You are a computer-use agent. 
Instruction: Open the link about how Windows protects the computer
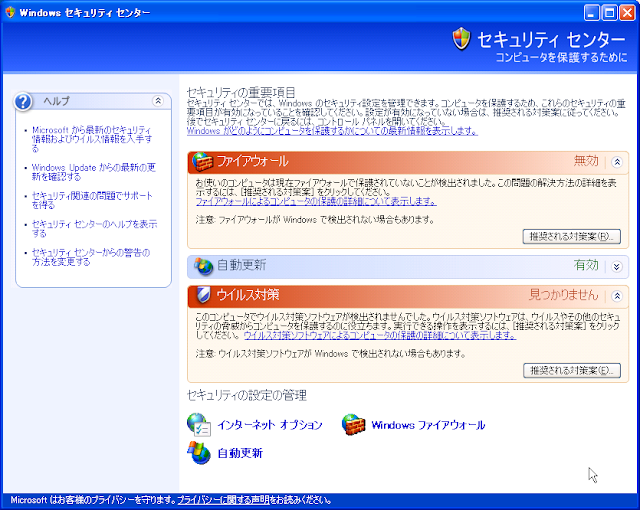coord(332,131)
